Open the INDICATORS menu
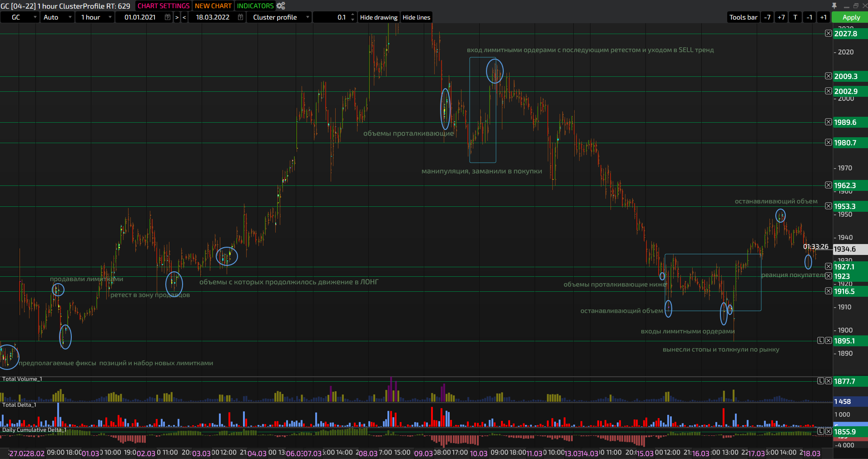Viewport: 868px width, 459px height. pos(255,6)
